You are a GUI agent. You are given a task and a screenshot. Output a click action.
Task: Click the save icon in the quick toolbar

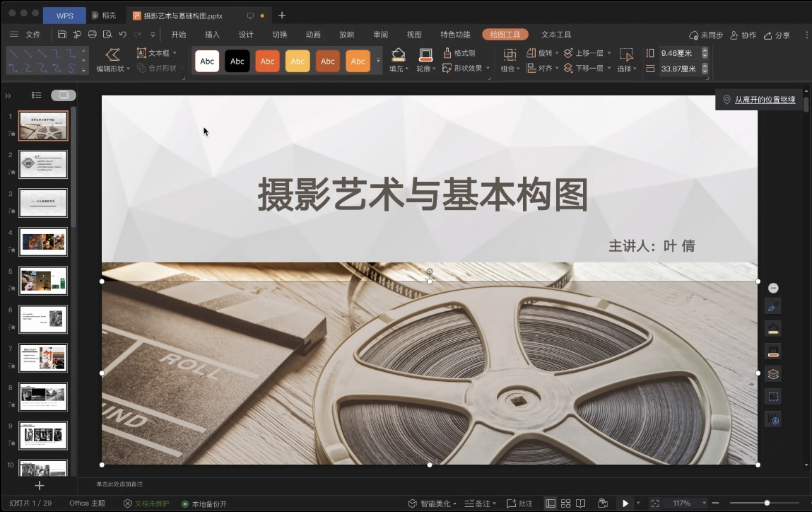tap(62, 35)
